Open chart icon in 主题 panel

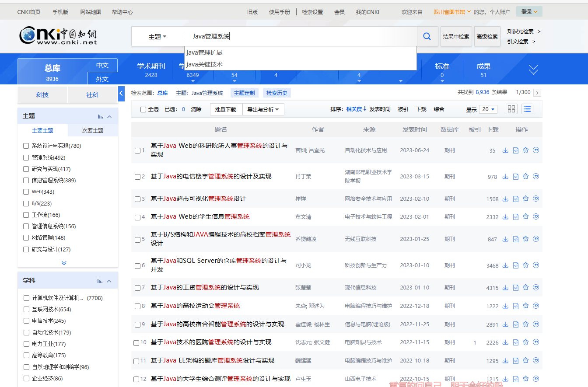100,116
